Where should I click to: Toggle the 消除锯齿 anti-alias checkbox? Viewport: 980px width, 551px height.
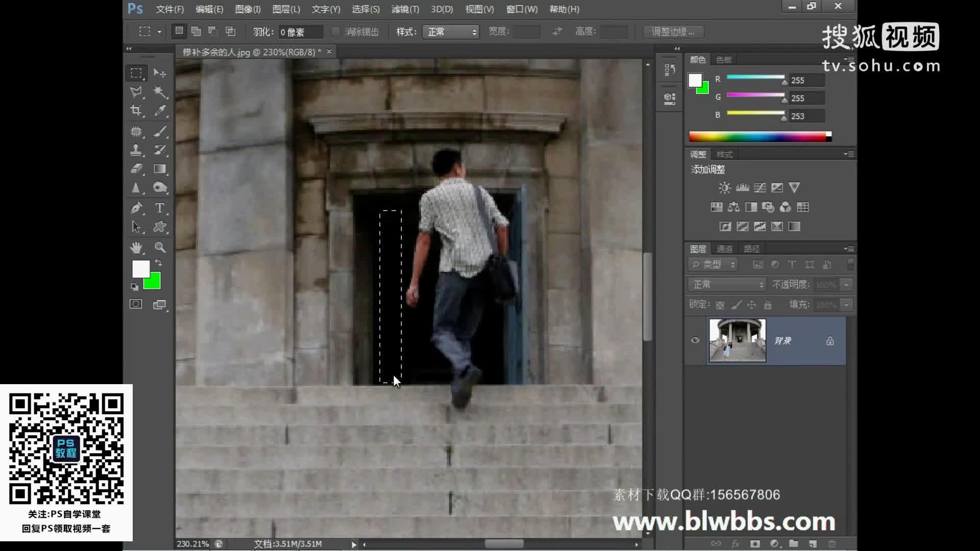click(x=335, y=32)
